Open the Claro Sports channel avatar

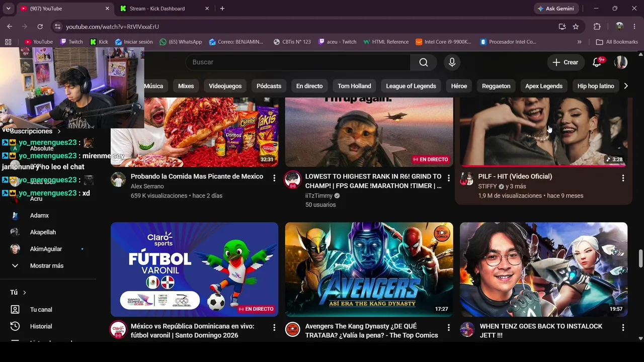click(118, 329)
